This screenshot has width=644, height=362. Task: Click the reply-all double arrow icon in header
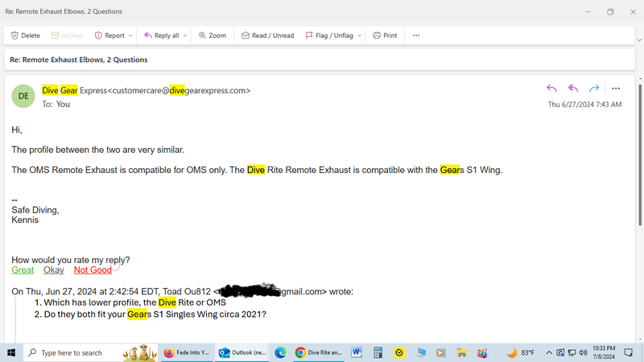[x=573, y=88]
